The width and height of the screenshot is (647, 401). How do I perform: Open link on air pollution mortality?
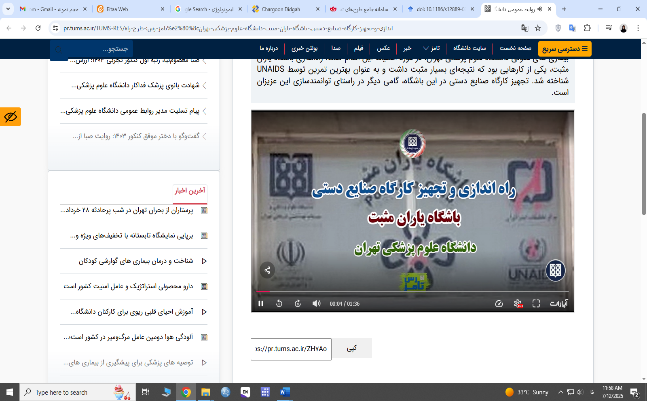128,337
